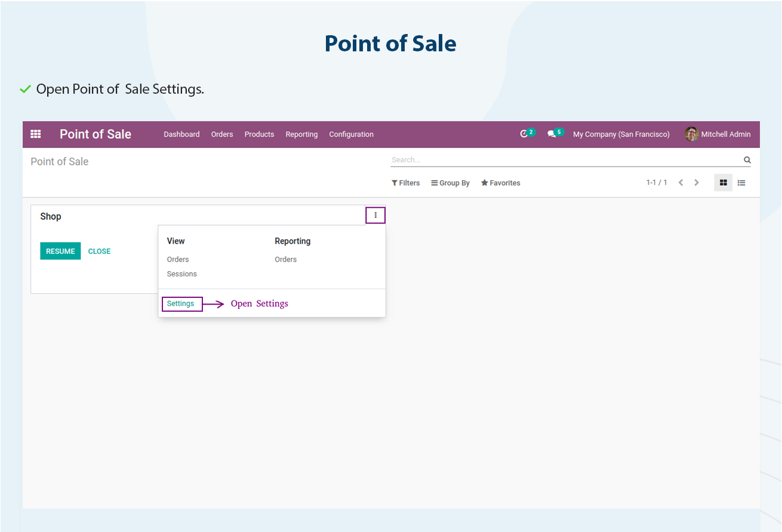Open Sessions under View
Image resolution: width=782 pixels, height=532 pixels.
[x=181, y=274]
